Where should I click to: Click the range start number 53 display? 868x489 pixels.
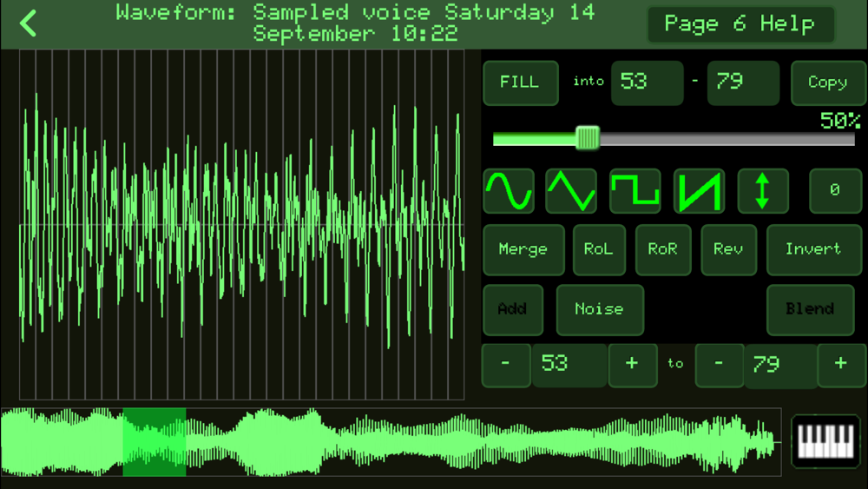[x=569, y=365]
